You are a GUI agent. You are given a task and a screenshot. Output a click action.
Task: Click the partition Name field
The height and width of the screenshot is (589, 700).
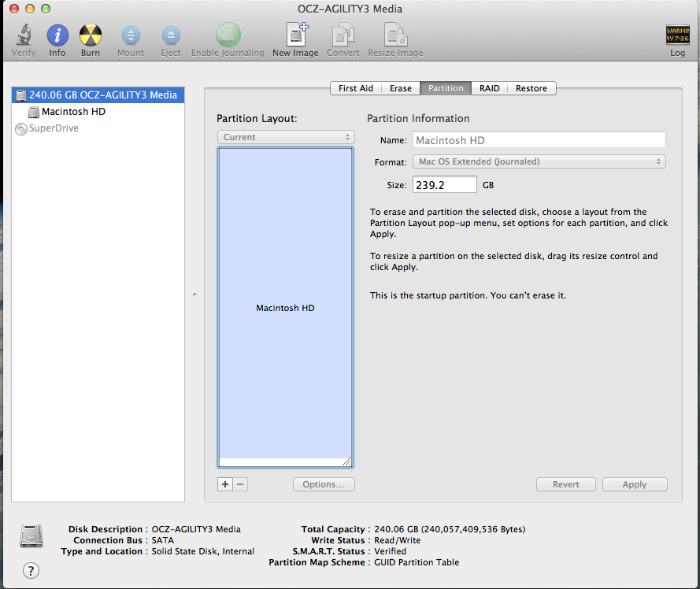(539, 140)
